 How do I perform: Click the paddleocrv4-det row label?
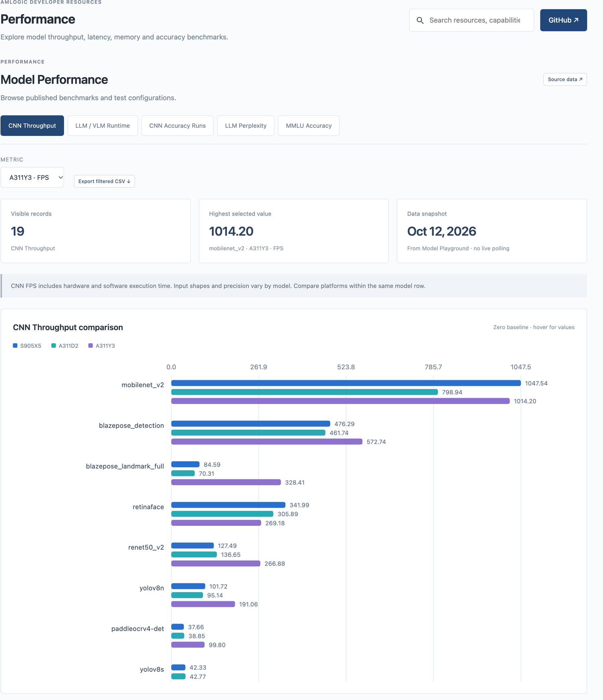click(x=138, y=629)
